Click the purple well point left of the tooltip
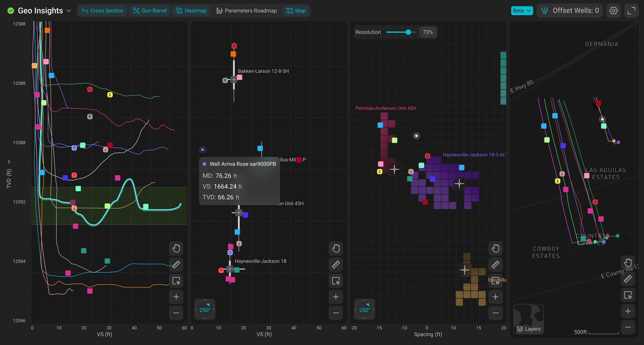644x345 pixels. [x=202, y=150]
